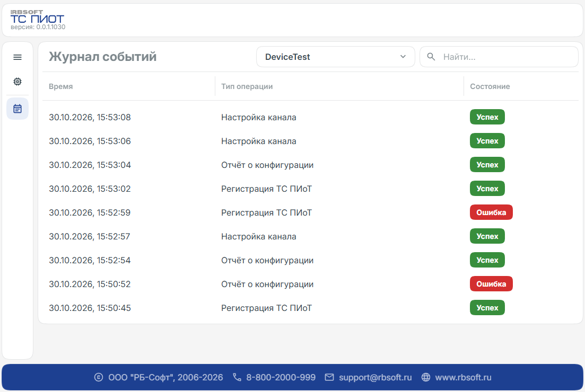Click Регистрация ТС ПИоТ in the 15:53:02 row
This screenshot has height=392, width=585.
pos(266,189)
